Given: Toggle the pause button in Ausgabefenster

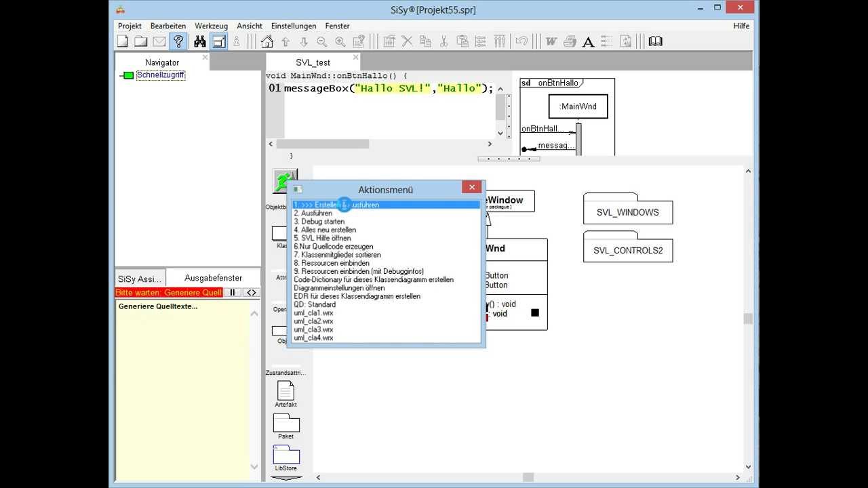Looking at the screenshot, I should [232, 293].
